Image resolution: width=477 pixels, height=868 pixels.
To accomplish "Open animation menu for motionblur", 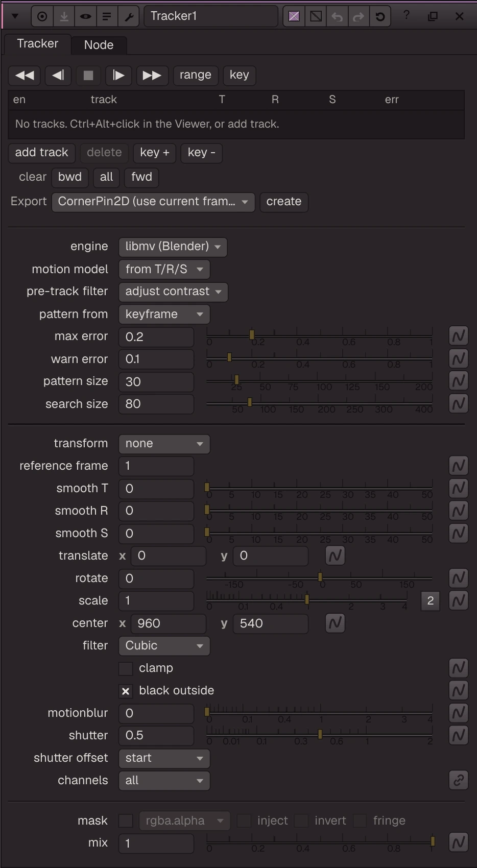I will click(459, 713).
